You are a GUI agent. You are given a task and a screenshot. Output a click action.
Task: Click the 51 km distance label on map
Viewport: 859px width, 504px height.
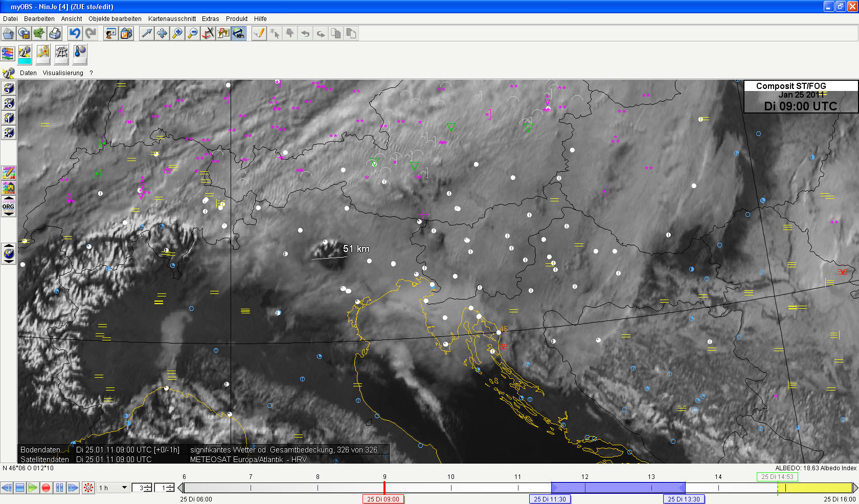pyautogui.click(x=356, y=248)
